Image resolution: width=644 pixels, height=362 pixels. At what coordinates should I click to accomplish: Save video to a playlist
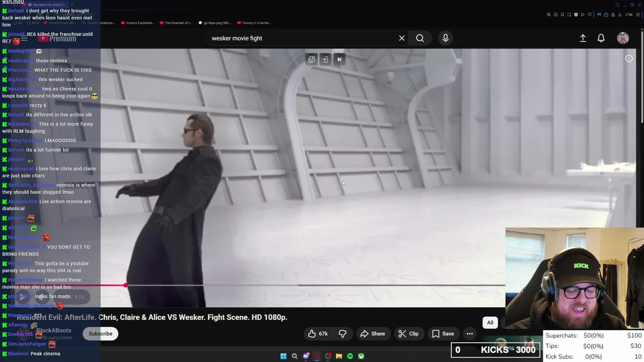coord(443,334)
